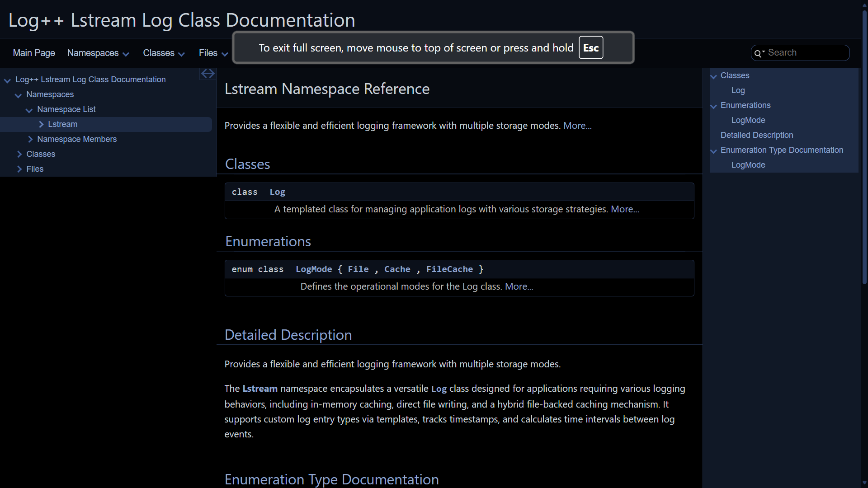Focus the Search input field

pos(806,53)
